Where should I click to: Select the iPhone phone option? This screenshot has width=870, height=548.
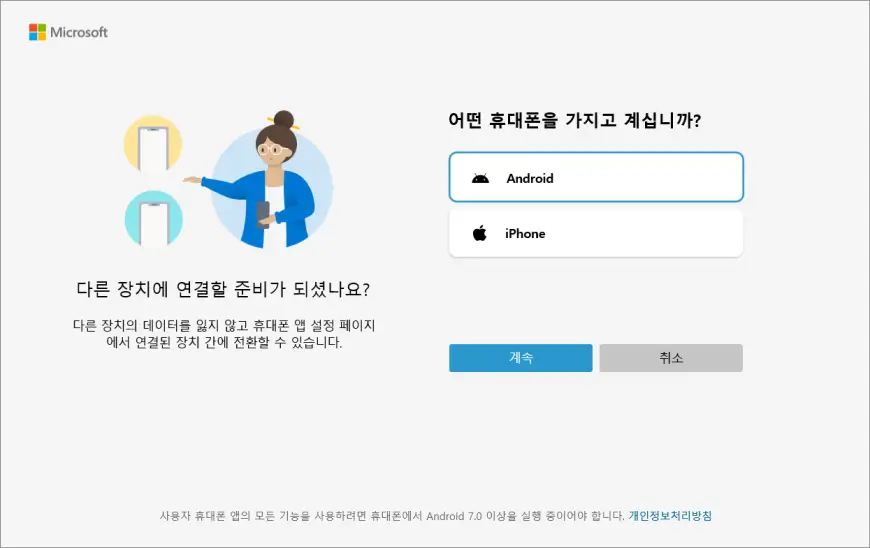595,233
